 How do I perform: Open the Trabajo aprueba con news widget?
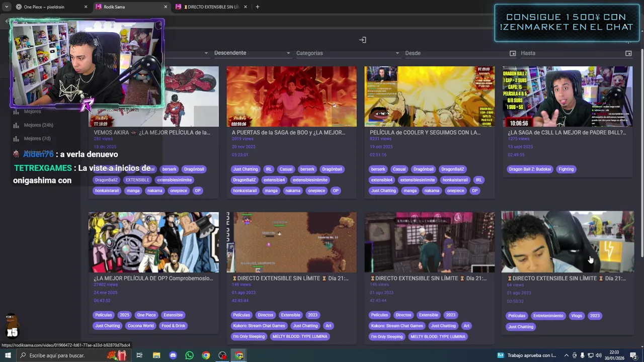[527, 355]
